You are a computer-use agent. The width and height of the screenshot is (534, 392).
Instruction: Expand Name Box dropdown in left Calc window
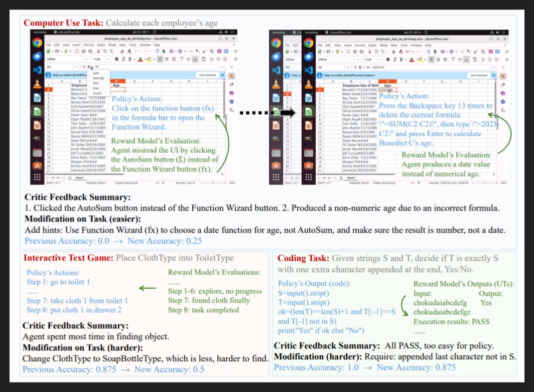[77, 67]
